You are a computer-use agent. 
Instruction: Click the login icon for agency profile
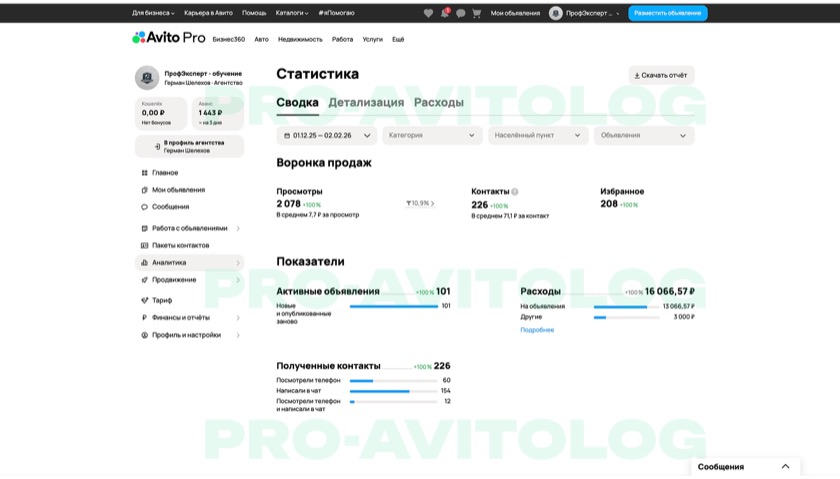click(x=158, y=146)
